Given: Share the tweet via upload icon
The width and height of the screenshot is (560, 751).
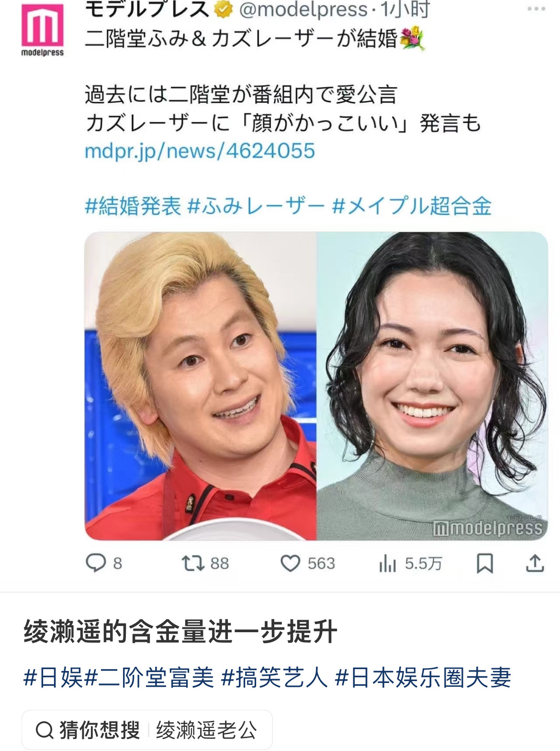Looking at the screenshot, I should 535,563.
